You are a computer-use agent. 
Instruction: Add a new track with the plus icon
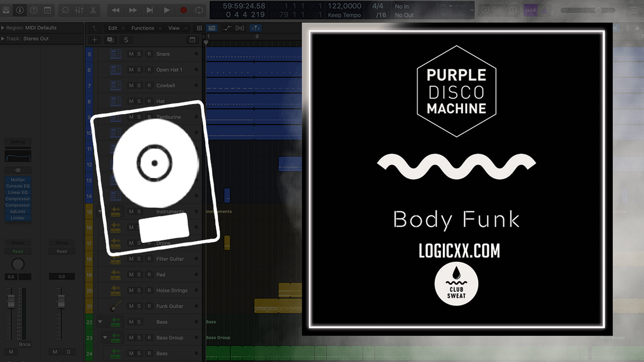click(95, 40)
